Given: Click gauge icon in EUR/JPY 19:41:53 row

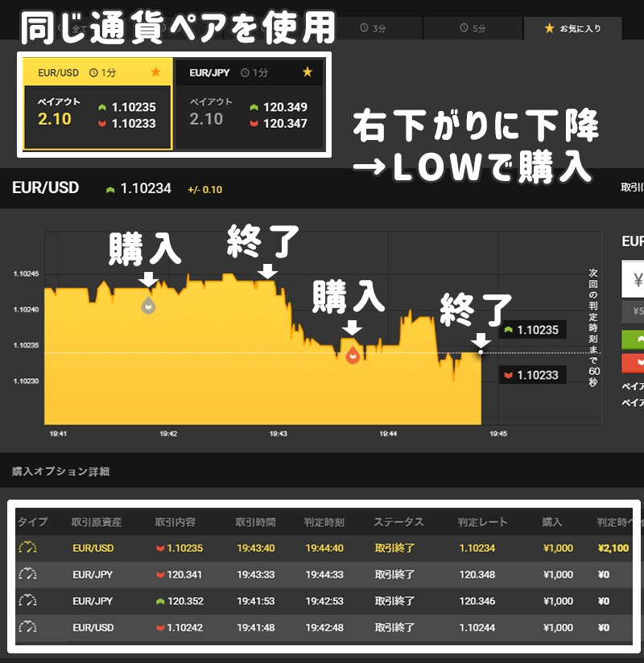Looking at the screenshot, I should click(28, 601).
